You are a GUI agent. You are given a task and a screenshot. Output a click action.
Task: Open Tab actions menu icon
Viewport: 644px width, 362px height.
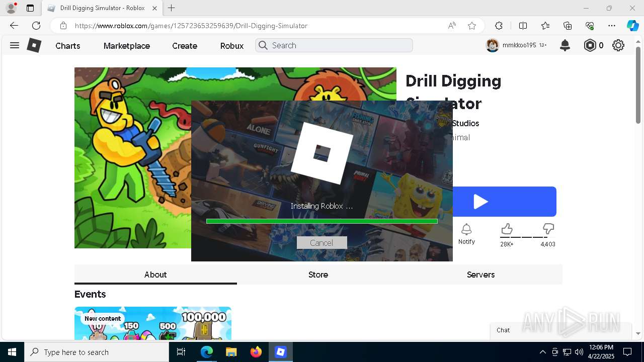click(30, 8)
